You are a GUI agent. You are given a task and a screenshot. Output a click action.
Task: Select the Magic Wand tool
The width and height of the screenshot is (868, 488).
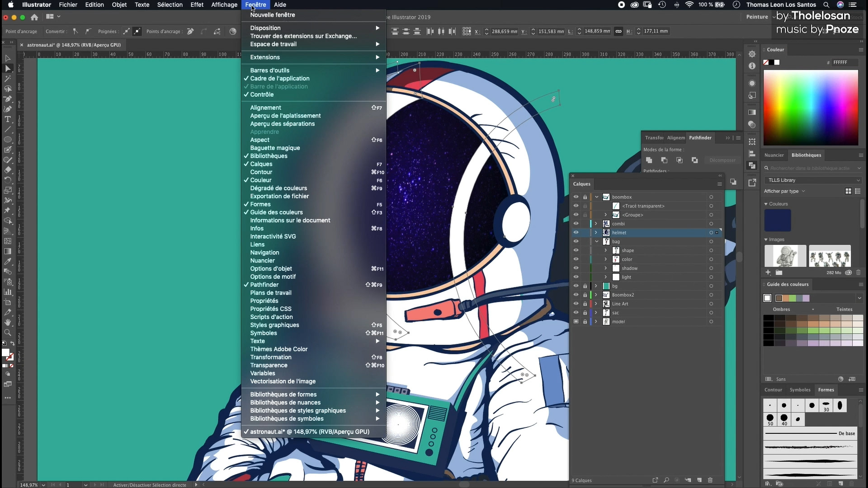coord(8,79)
